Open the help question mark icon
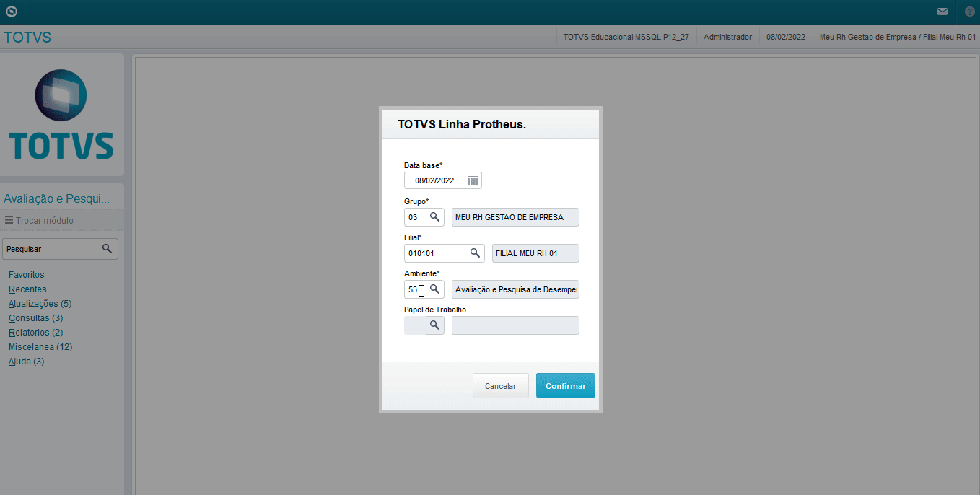Image resolution: width=980 pixels, height=495 pixels. [969, 12]
